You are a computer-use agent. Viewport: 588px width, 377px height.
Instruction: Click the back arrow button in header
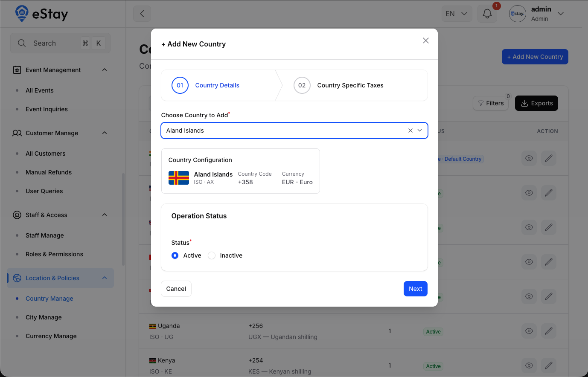[x=142, y=14]
